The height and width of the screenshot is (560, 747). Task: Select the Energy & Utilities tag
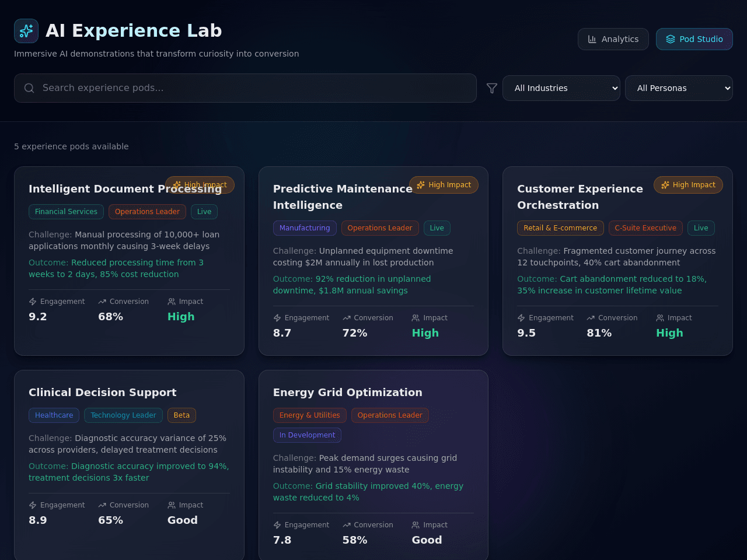309,415
